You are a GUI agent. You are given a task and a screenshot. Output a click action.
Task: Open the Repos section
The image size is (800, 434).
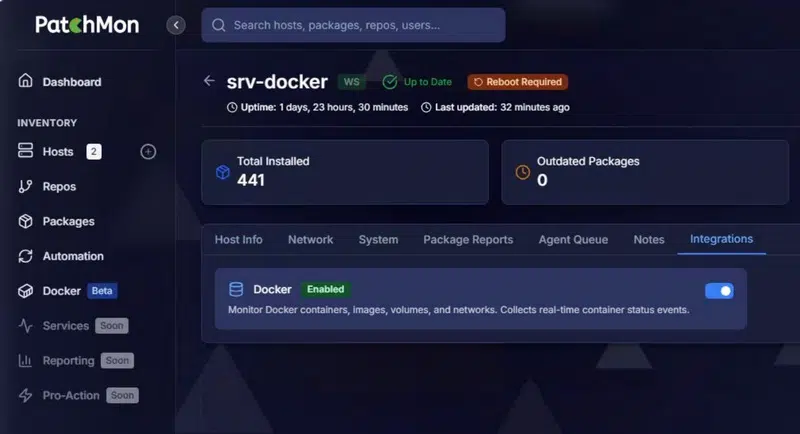(59, 187)
